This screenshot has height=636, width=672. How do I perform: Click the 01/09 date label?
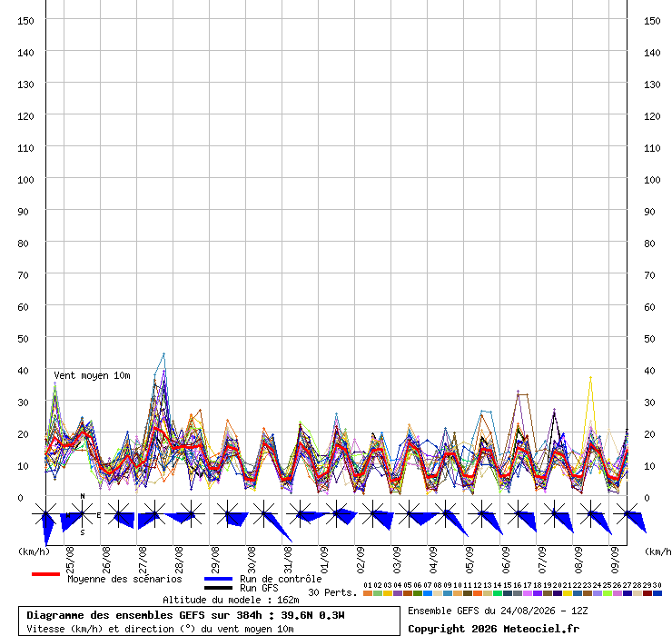click(x=324, y=560)
